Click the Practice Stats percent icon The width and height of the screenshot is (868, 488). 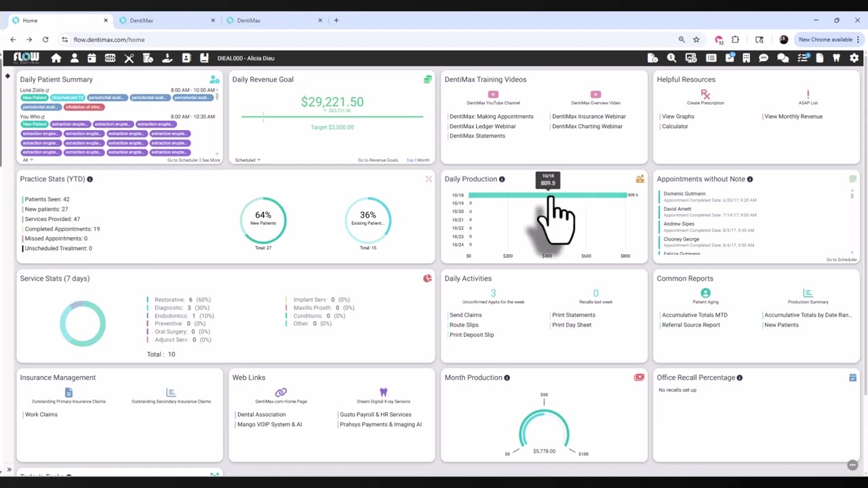pos(429,179)
